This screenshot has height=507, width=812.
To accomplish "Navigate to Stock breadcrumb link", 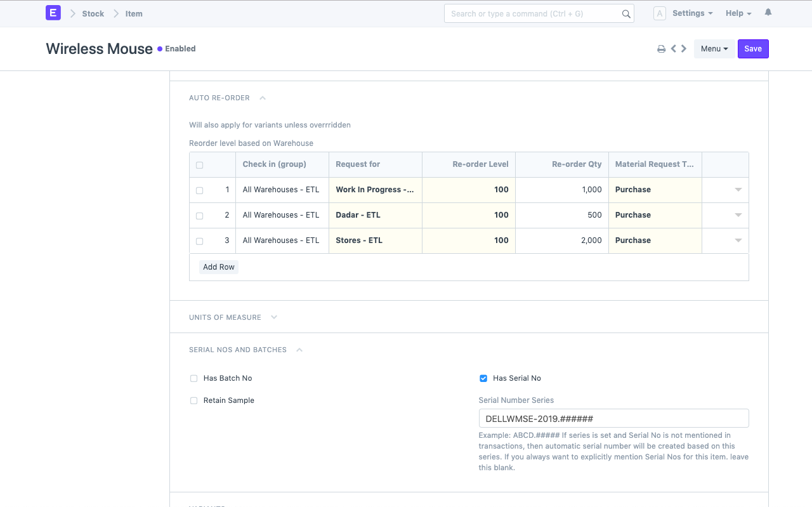I will (x=93, y=14).
